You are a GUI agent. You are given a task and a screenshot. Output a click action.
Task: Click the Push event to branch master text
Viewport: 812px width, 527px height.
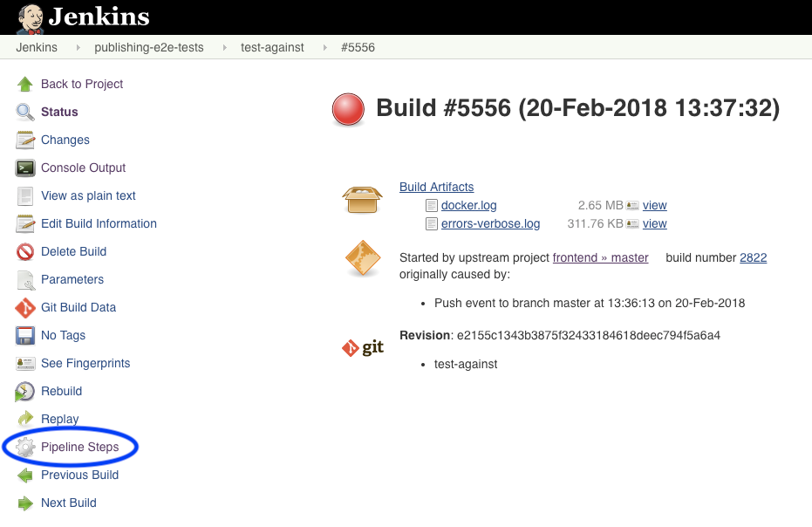(590, 303)
